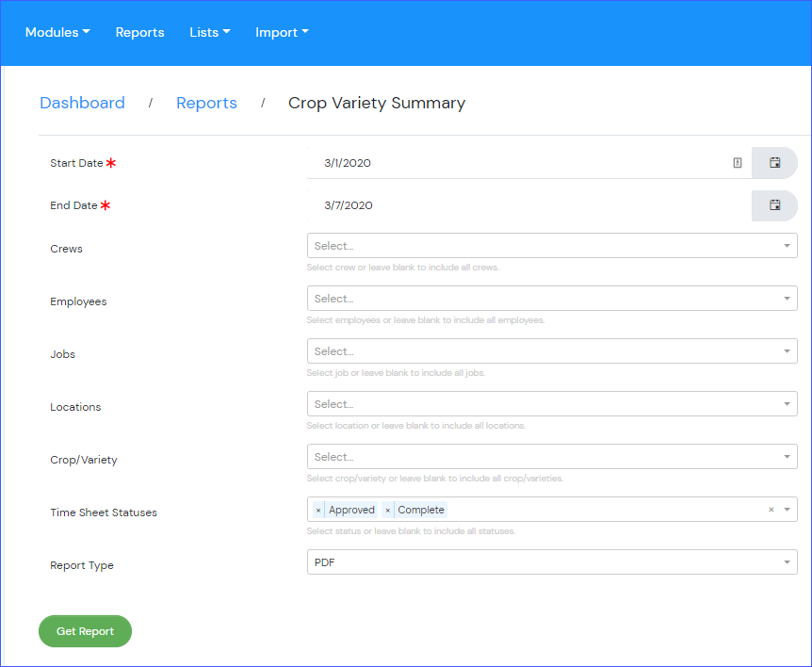Click the Start Date label
Viewport: 812px width, 667px height.
click(76, 163)
